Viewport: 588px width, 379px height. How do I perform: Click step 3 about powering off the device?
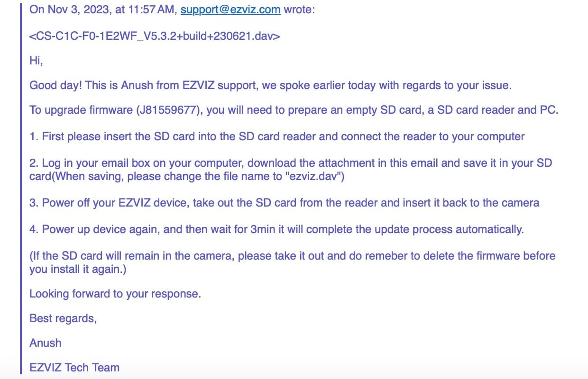pos(284,203)
